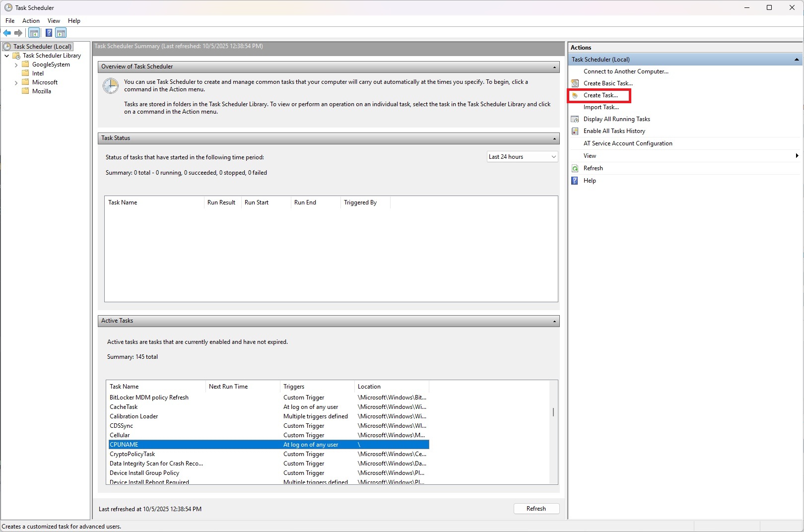Select Data Integrity Scan for Crash Reco... task
The width and height of the screenshot is (804, 532).
click(x=268, y=464)
